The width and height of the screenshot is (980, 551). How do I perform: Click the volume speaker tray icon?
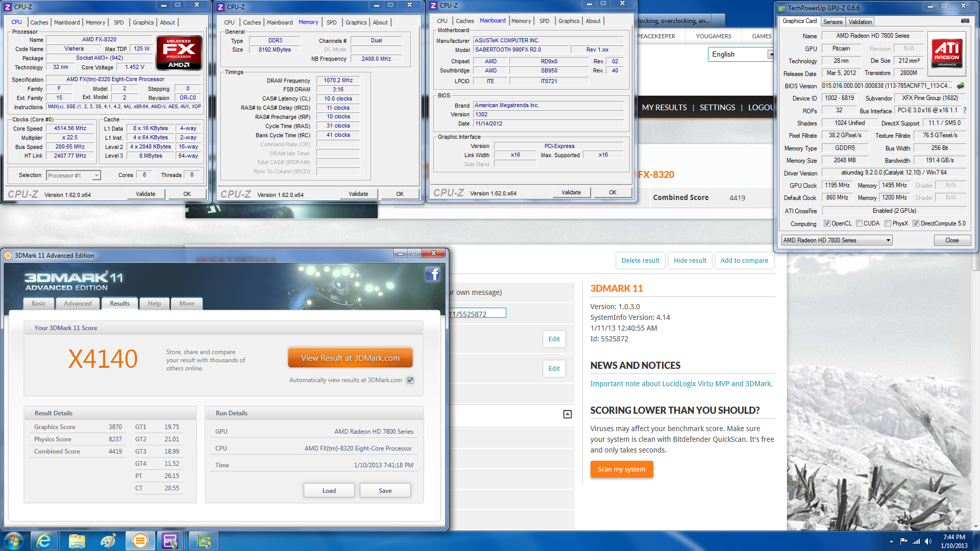pos(928,541)
